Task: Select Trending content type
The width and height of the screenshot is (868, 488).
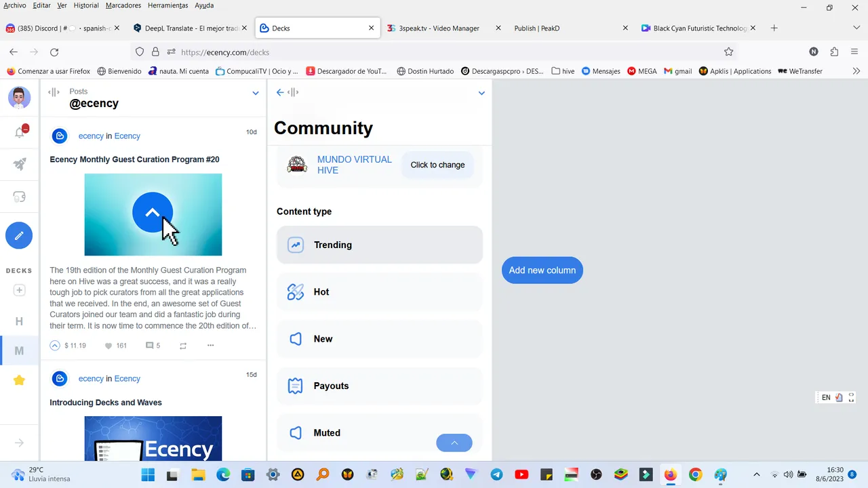Action: 380,245
